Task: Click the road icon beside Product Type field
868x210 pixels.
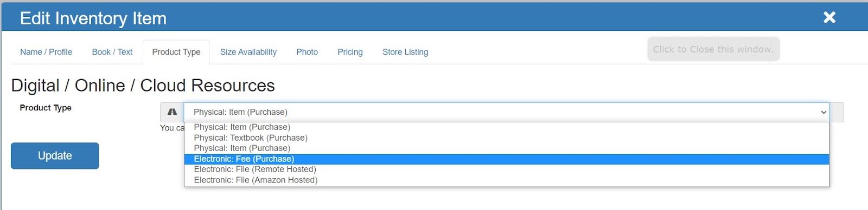Action: (x=172, y=112)
